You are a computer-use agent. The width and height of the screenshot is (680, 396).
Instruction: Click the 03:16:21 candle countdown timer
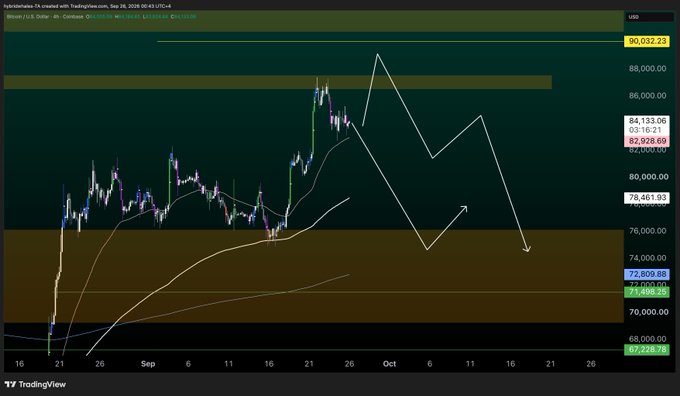[x=645, y=130]
